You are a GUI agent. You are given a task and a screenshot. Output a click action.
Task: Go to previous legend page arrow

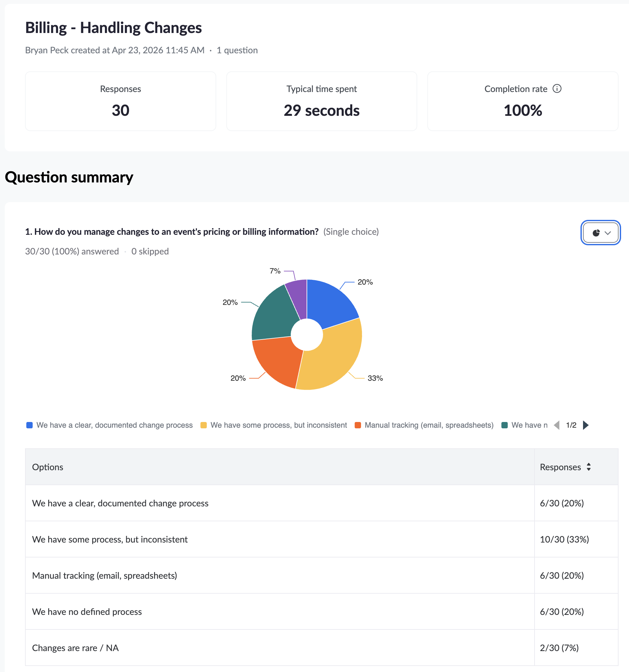[556, 425]
